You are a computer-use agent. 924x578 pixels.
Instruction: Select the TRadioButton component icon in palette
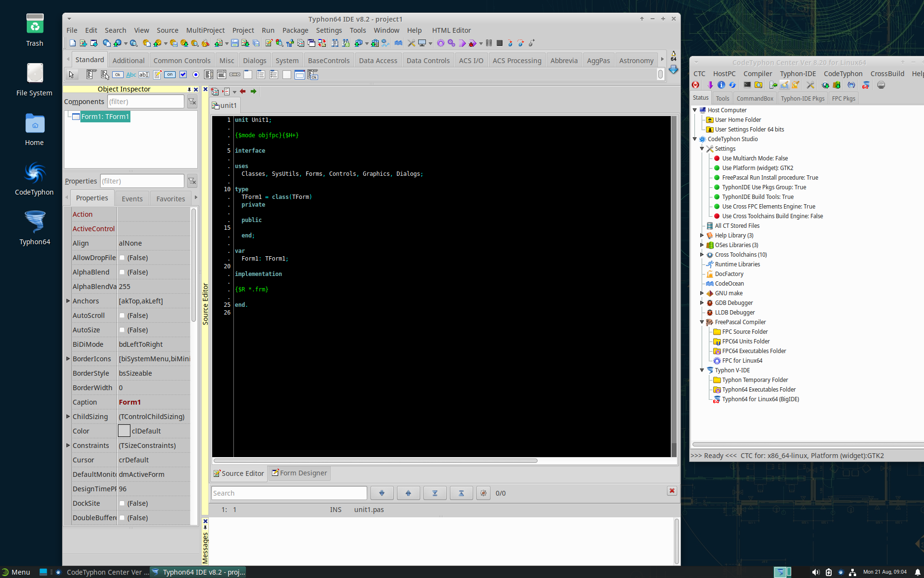(x=196, y=75)
